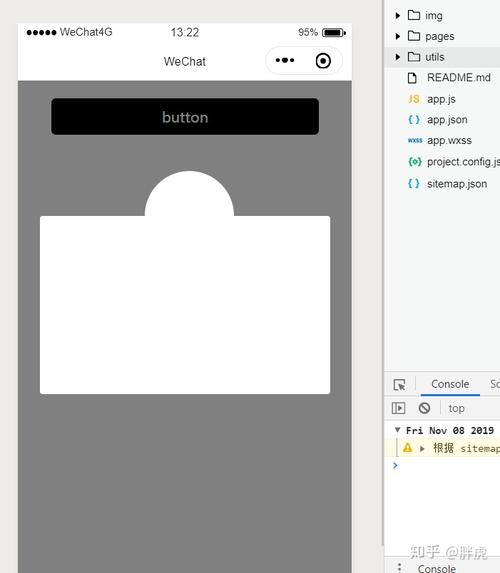Expand the pages folder arrow
Viewport: 500px width, 573px height.
pos(398,36)
